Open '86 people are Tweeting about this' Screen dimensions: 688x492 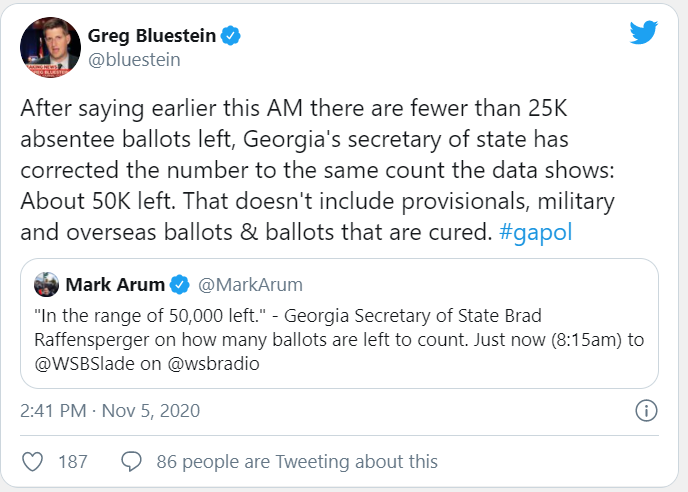coord(297,462)
